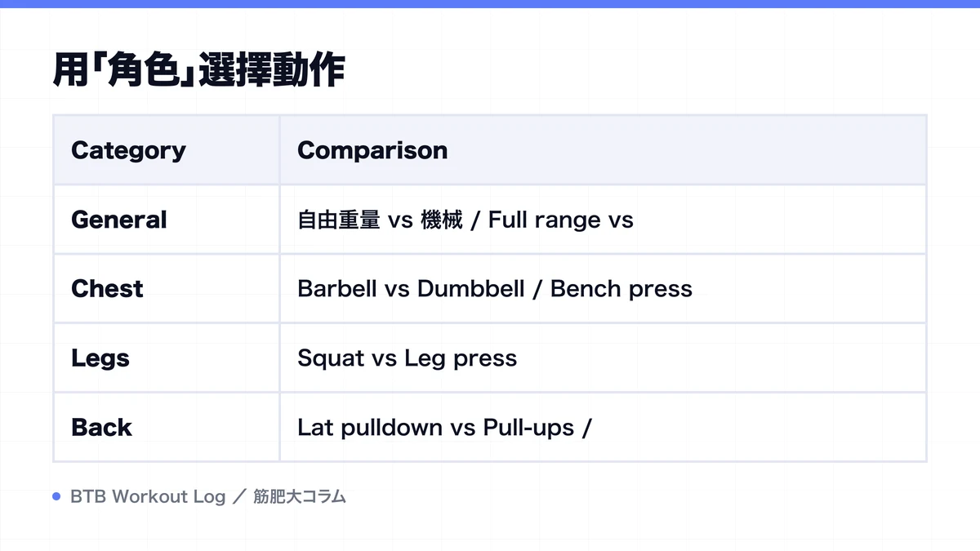Click the blue bullet dot in footer
Screen dimensions: 980x551
[57, 496]
